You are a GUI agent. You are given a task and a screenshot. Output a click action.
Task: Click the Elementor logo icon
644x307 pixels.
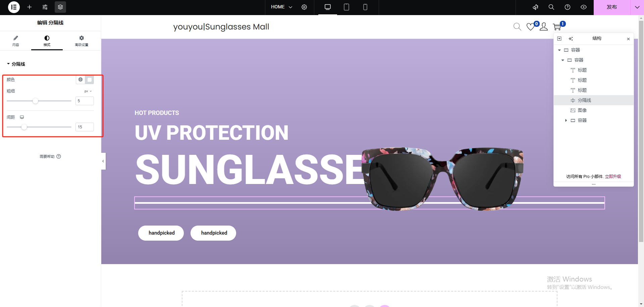point(14,7)
